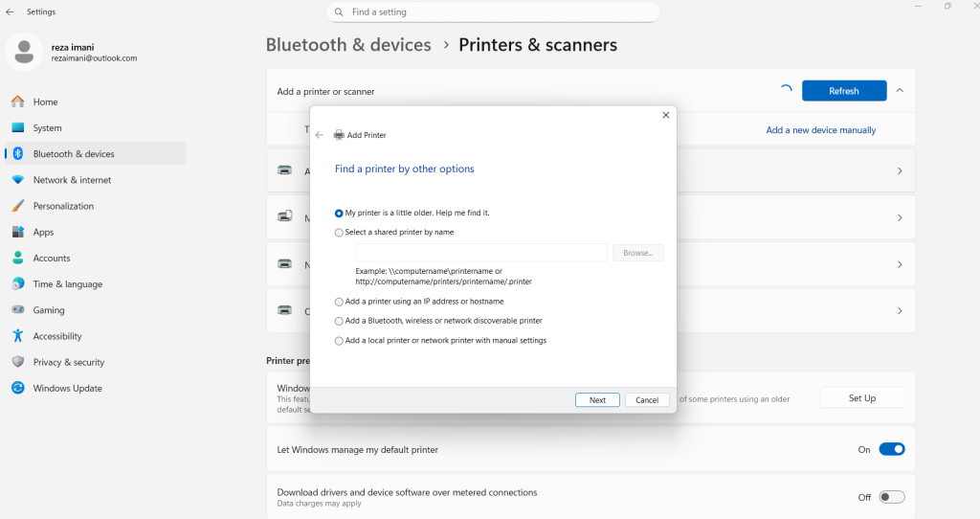The width and height of the screenshot is (980, 519).
Task: Click the Bluetooth icon in sidebar
Action: pyautogui.click(x=18, y=154)
